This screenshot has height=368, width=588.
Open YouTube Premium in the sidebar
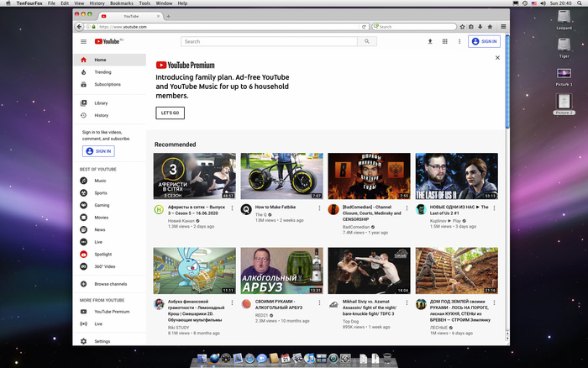pyautogui.click(x=109, y=312)
